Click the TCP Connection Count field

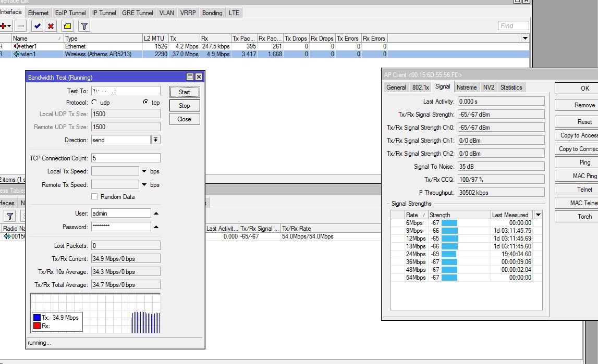coord(126,158)
